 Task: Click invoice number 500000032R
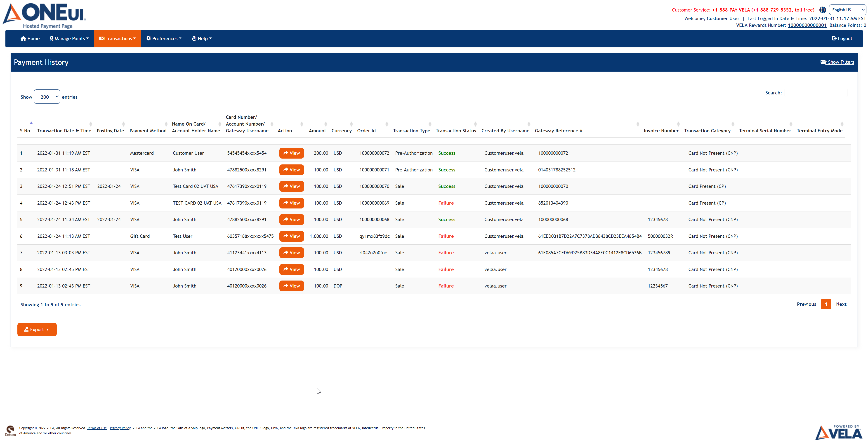[660, 236]
